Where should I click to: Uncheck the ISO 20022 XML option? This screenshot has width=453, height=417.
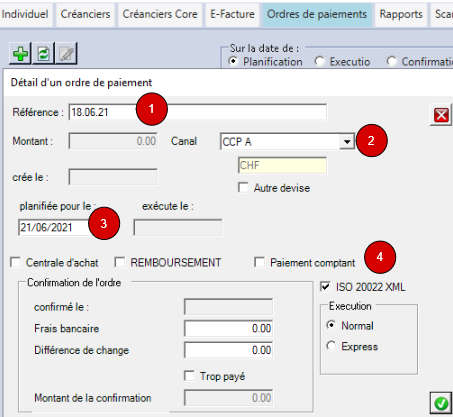(x=325, y=287)
